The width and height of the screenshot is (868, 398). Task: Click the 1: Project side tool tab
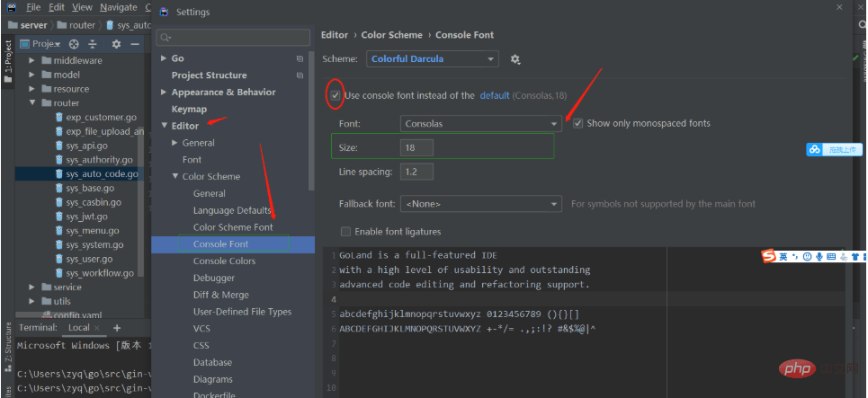tap(8, 62)
